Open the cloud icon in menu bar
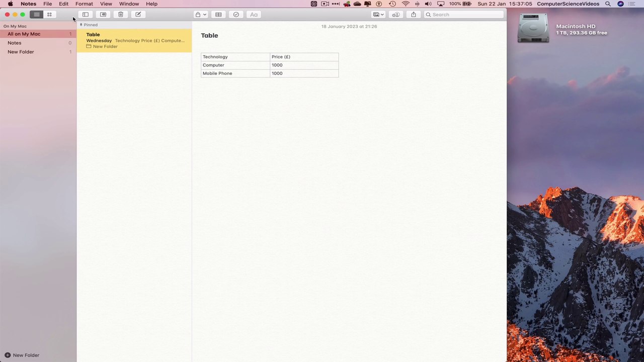 tap(357, 4)
